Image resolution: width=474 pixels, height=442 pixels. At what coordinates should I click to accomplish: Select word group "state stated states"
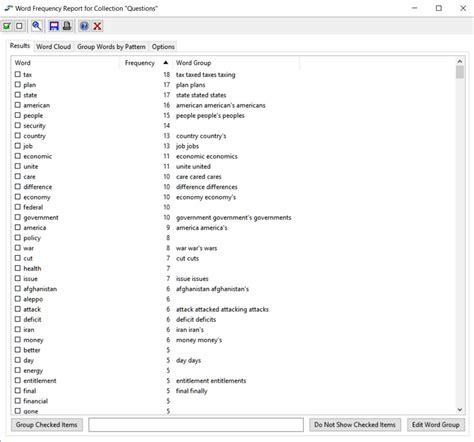tap(201, 95)
